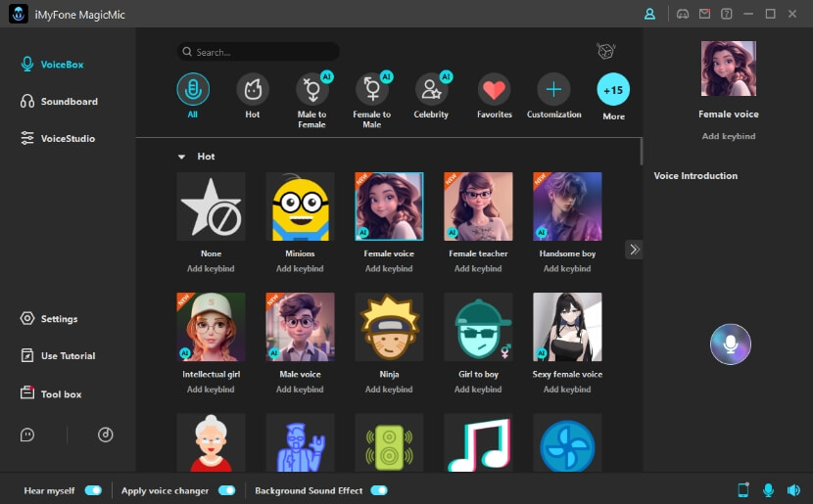Show +15 More categories
Viewport: 813px width, 504px height.
tap(613, 90)
